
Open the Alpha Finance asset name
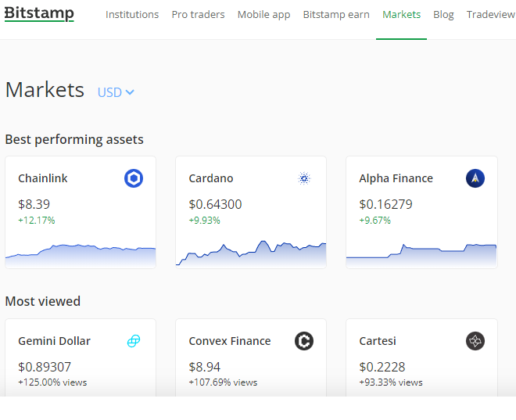(x=396, y=178)
